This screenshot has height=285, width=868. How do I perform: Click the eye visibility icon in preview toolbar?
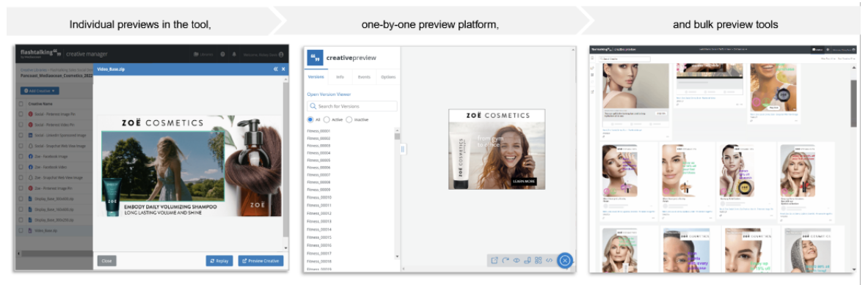[x=516, y=260]
